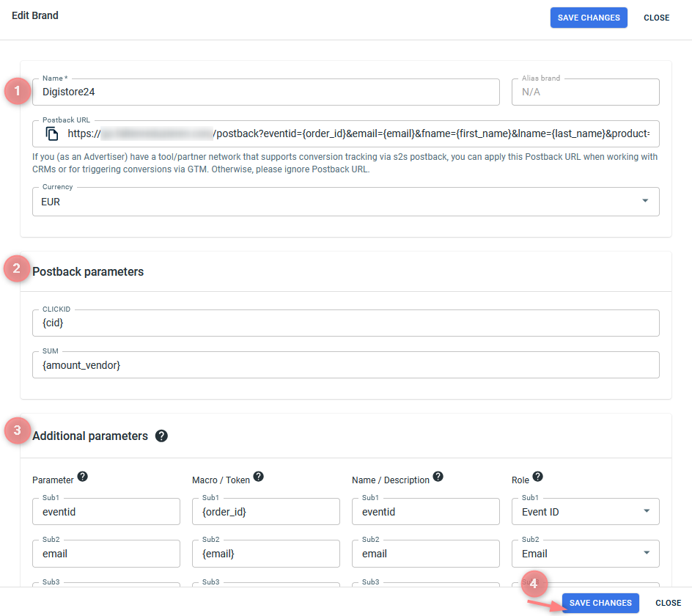This screenshot has width=692, height=616.
Task: Open the Currency EUR dropdown
Action: 645,202
